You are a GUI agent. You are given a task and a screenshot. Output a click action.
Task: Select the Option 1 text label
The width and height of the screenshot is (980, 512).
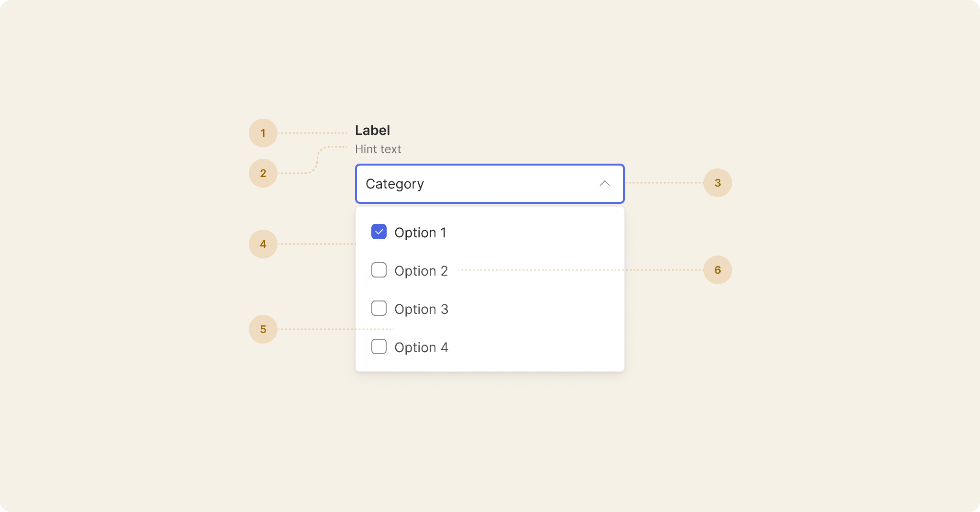click(420, 233)
